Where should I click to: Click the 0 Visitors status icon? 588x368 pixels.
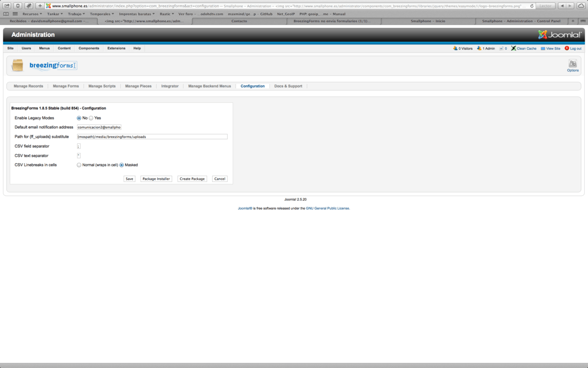(x=455, y=48)
